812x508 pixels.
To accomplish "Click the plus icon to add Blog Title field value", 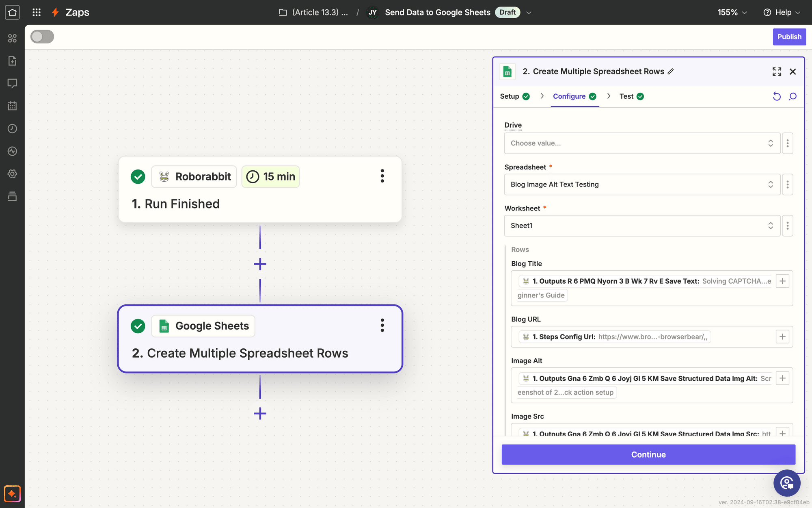I will tap(783, 281).
